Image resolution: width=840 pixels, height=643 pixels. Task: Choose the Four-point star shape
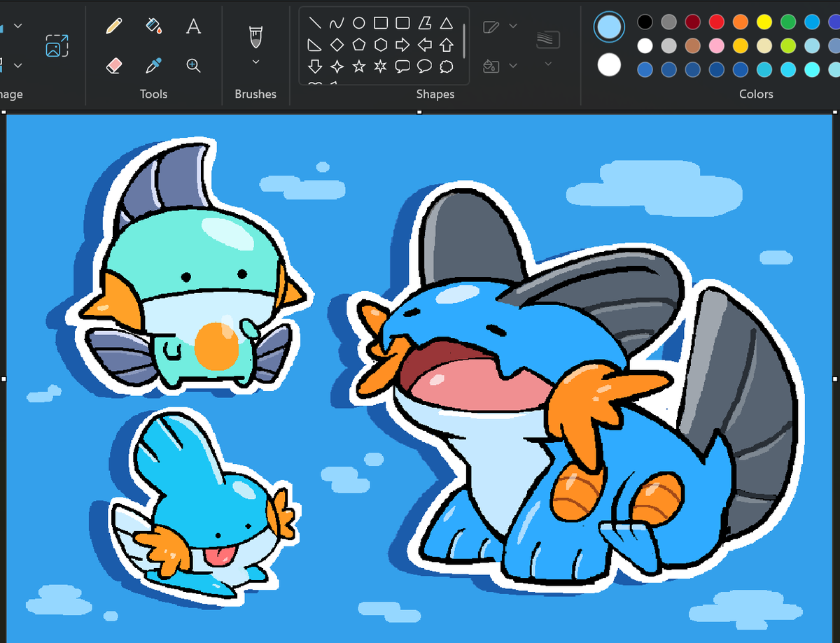click(337, 66)
